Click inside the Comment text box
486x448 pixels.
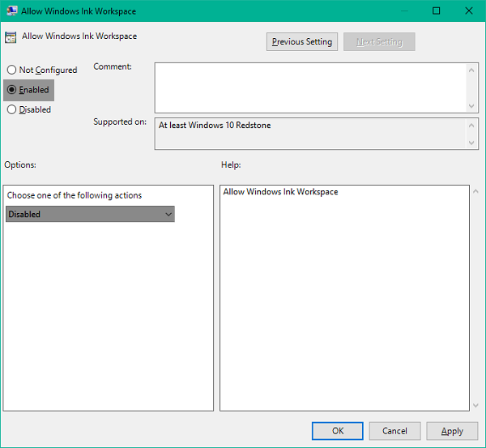coord(309,87)
